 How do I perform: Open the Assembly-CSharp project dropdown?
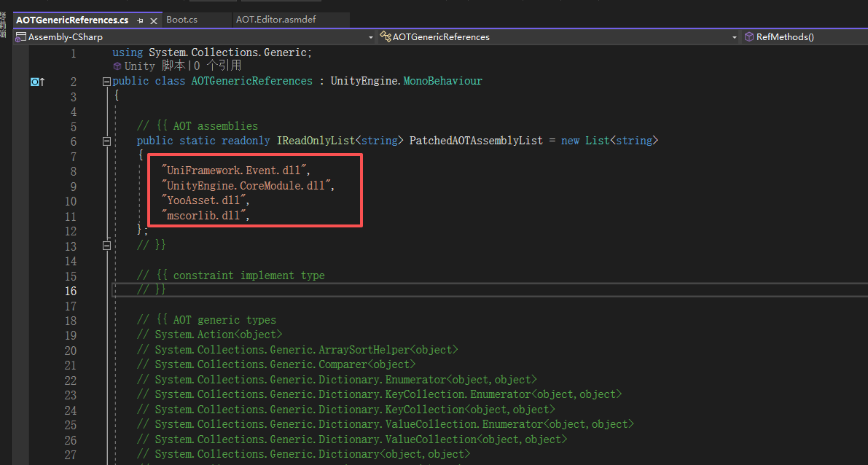[371, 37]
